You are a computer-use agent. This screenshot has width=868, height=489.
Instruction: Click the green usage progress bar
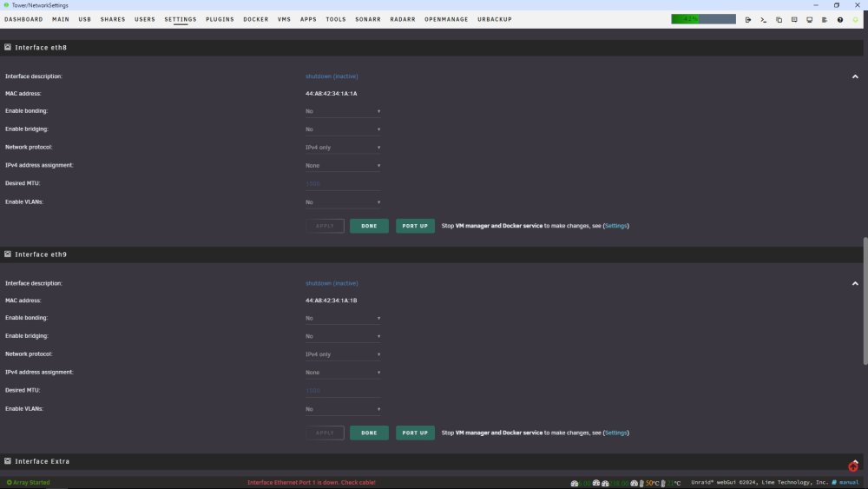(x=704, y=19)
